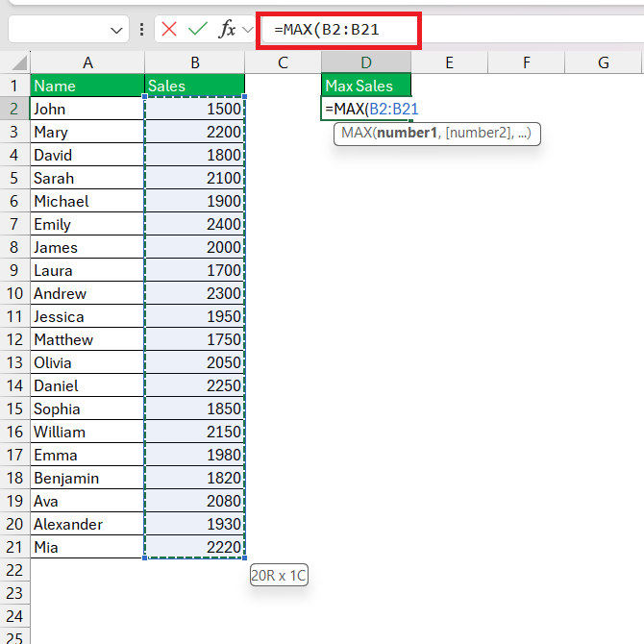The width and height of the screenshot is (644, 644).
Task: Click sales value 2250
Action: click(195, 385)
